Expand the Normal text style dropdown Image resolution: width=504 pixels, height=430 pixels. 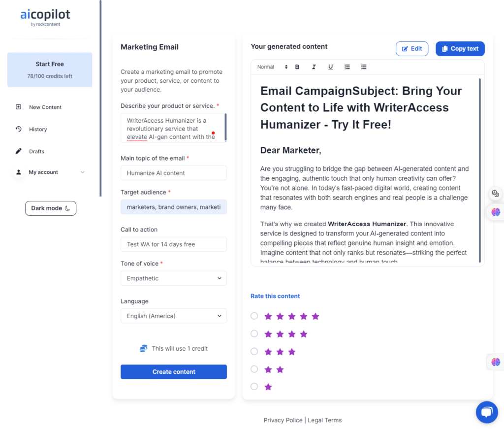[272, 67]
